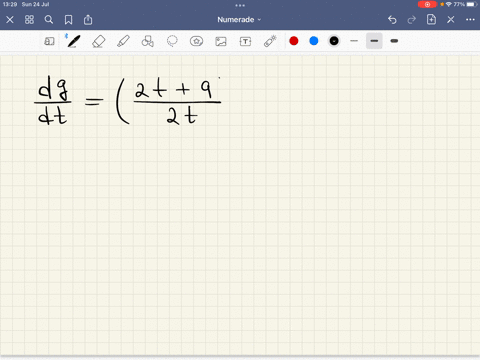Toggle the zoom window tool
The image size is (480, 360).
tap(49, 41)
